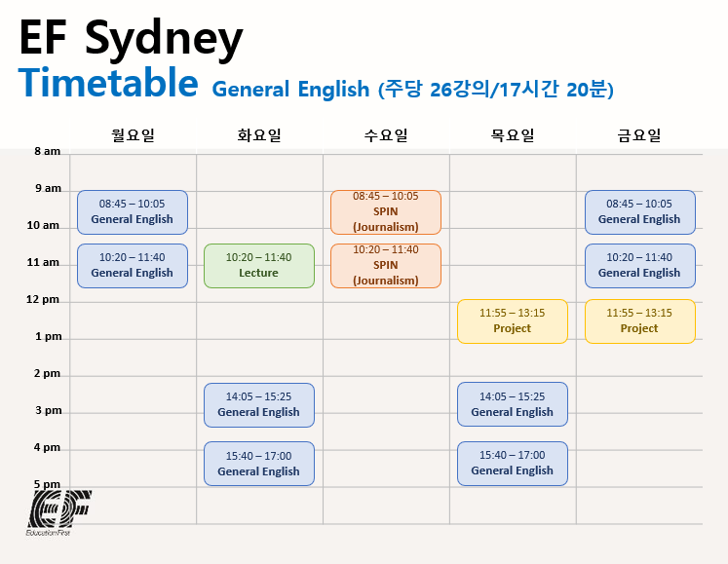Viewport: 728px width, 564px height.
Task: Select Friday 10:20 – 11:40 General English block
Action: pos(640,266)
